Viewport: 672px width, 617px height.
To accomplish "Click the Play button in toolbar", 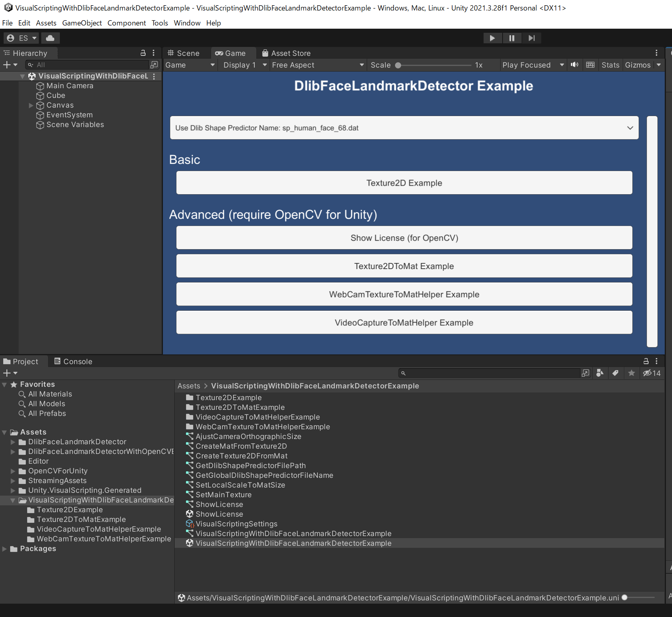I will (492, 38).
